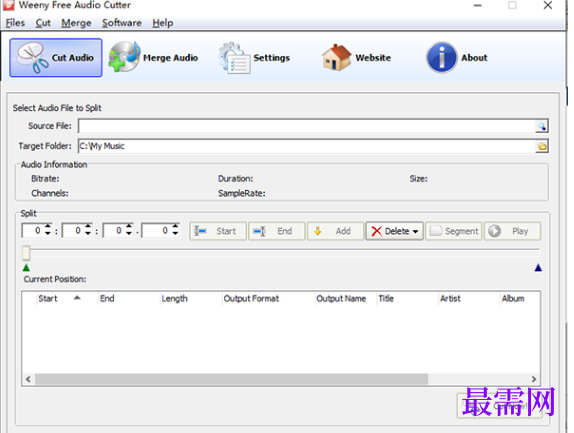
Task: Select the Cut Audio toolbar button
Action: [56, 58]
